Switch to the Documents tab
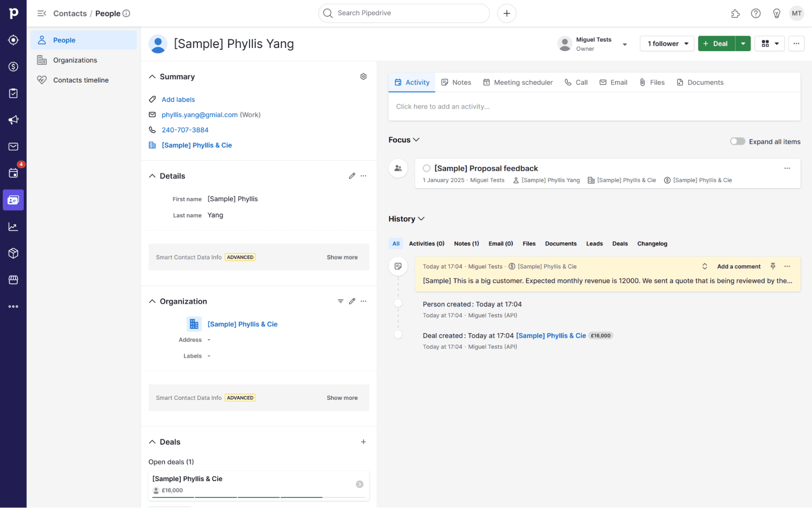 pos(700,82)
